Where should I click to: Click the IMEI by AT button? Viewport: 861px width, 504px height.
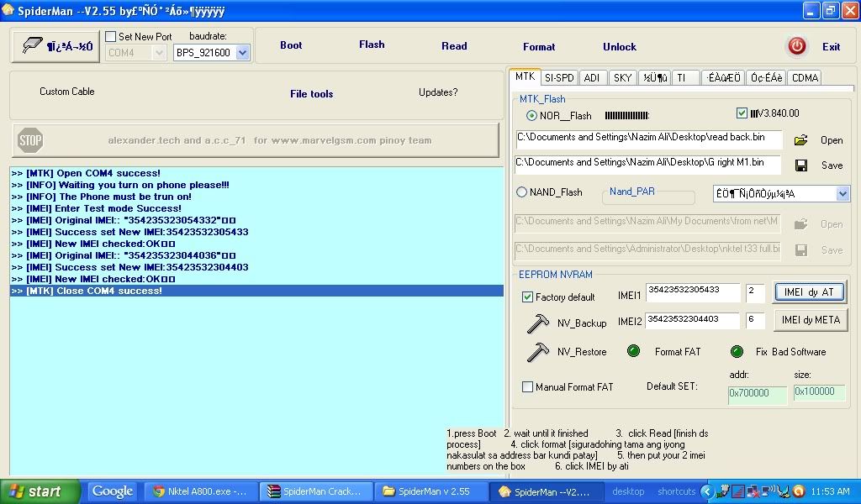pos(810,292)
